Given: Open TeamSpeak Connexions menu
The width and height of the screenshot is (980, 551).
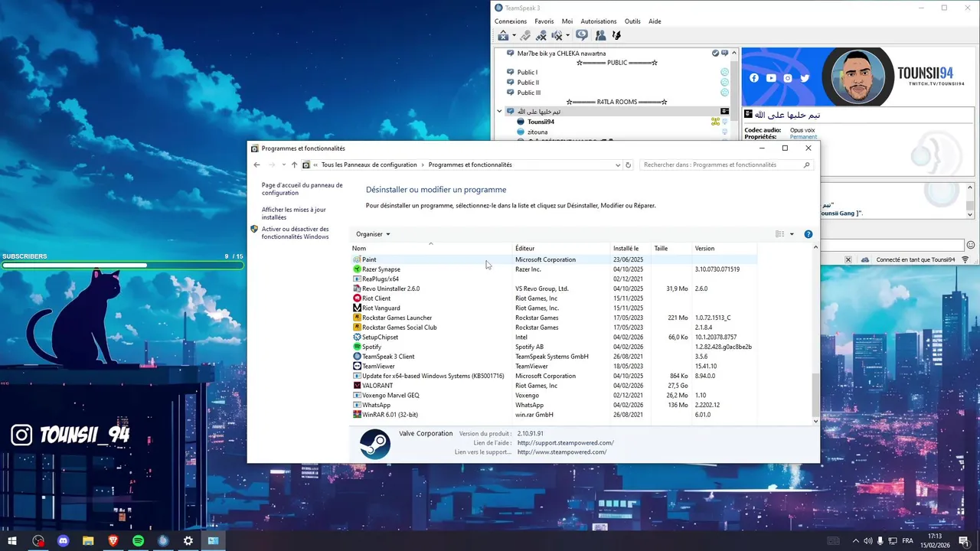Looking at the screenshot, I should point(511,21).
